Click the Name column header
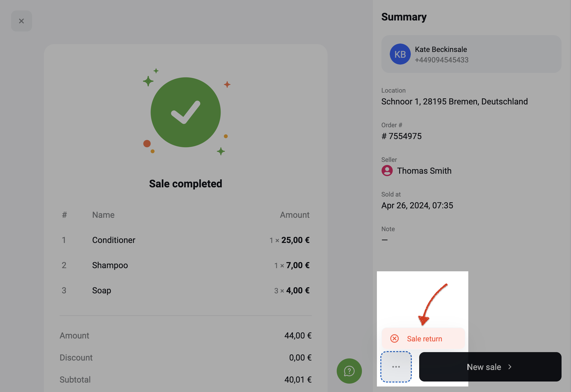This screenshot has height=392, width=571. pos(103,215)
